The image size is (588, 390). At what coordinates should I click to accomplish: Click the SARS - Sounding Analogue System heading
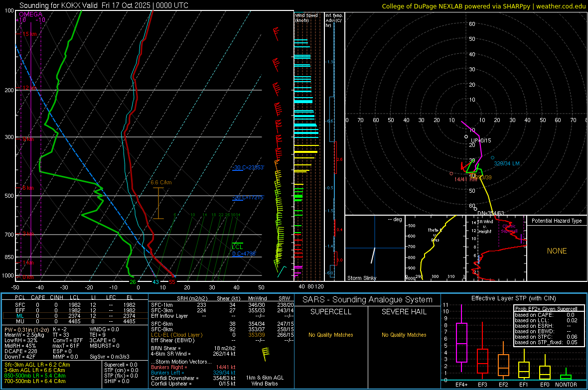[368, 300]
